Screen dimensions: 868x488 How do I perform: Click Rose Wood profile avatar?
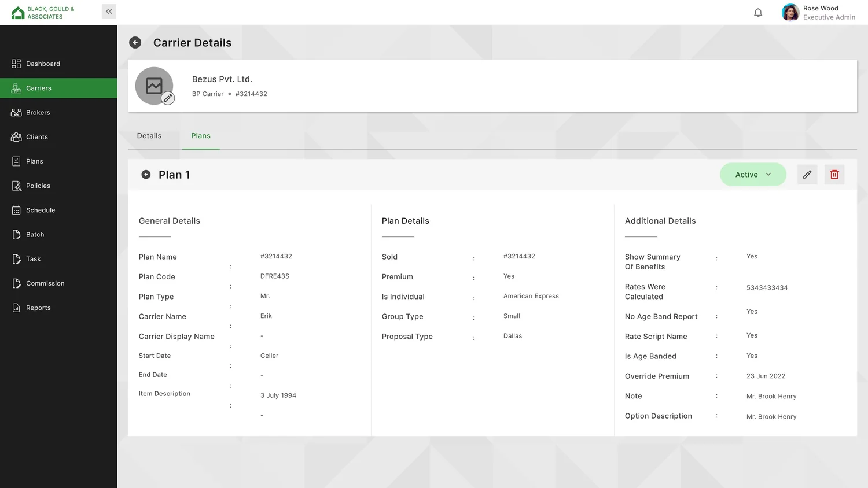pyautogui.click(x=790, y=12)
